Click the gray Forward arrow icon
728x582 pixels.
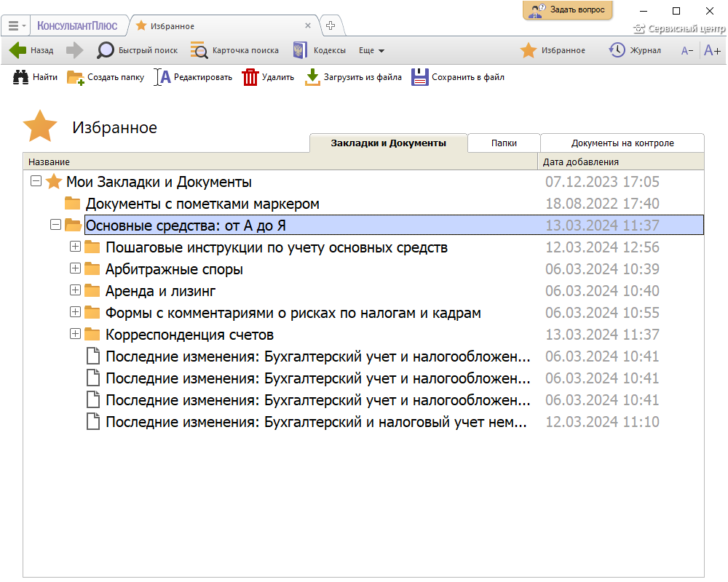point(74,50)
